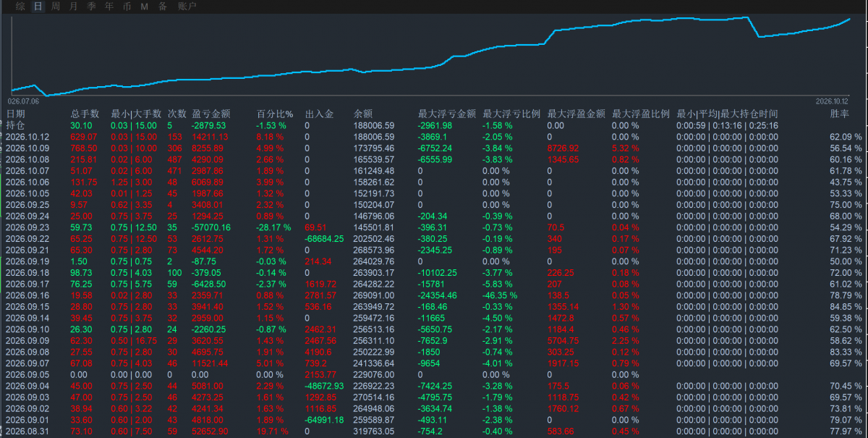Open the 币 currency tab

point(127,7)
